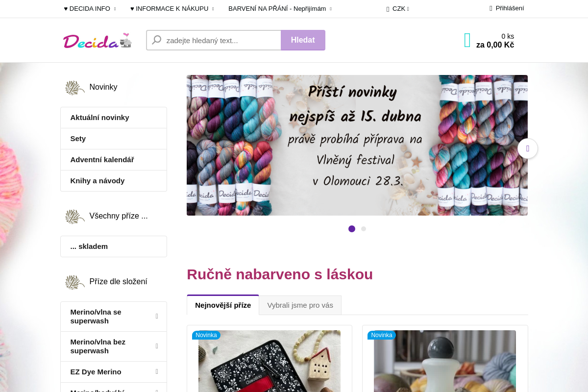The image size is (588, 392).
Task: Select the second carousel dot
Action: [364, 229]
